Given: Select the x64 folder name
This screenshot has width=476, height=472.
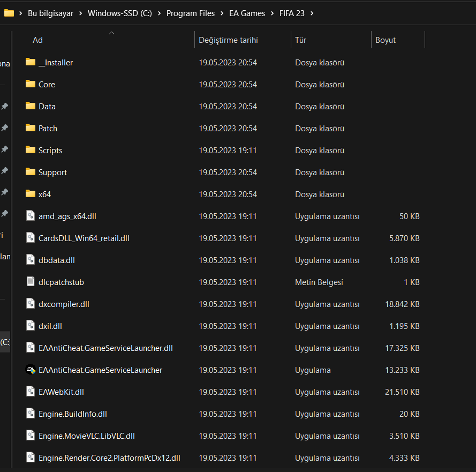Looking at the screenshot, I should [x=44, y=194].
